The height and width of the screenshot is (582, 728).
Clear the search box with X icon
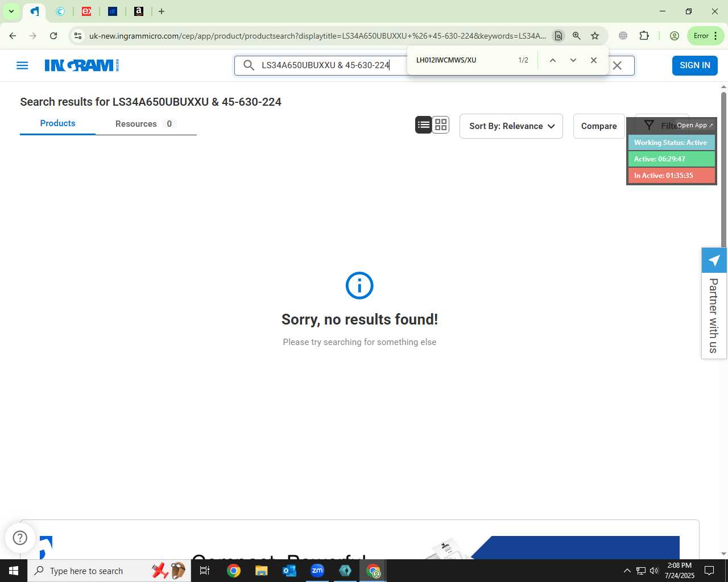click(617, 65)
